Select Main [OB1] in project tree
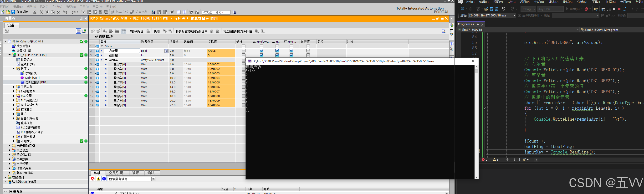 coord(32,78)
